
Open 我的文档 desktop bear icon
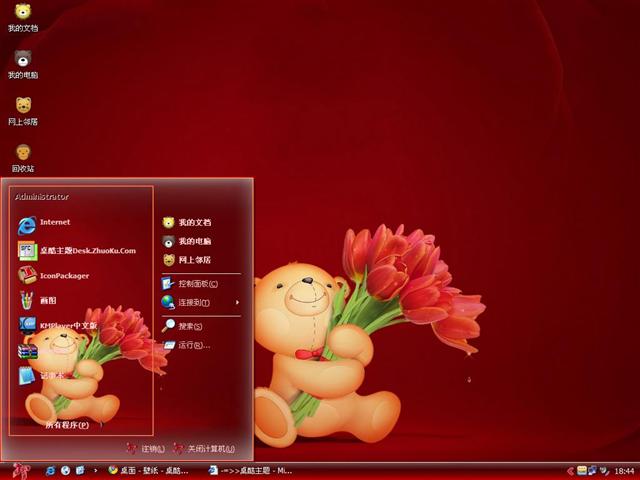tap(23, 18)
